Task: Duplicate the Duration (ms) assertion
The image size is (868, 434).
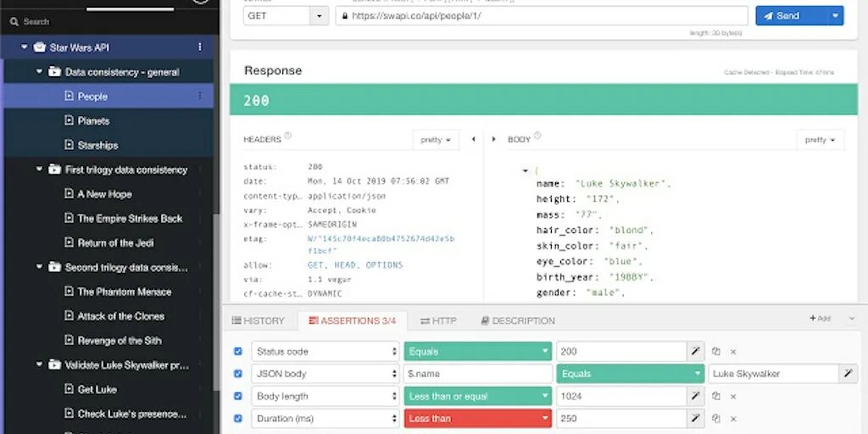Action: coord(715,419)
